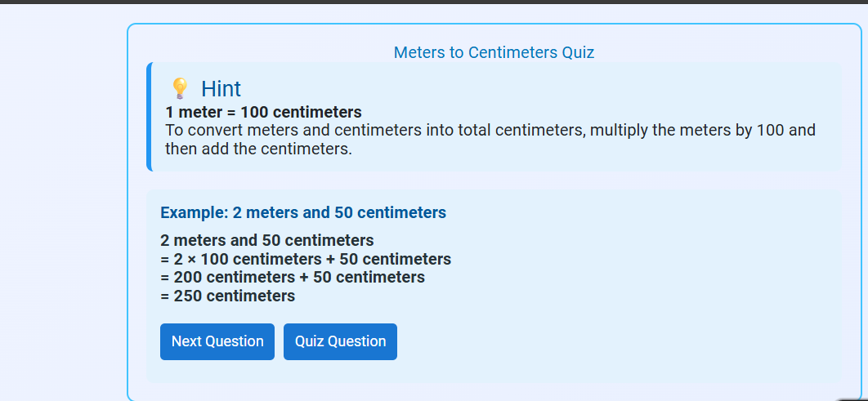Click the '= 200 centimeters + 50 centimeters' line

[x=293, y=277]
